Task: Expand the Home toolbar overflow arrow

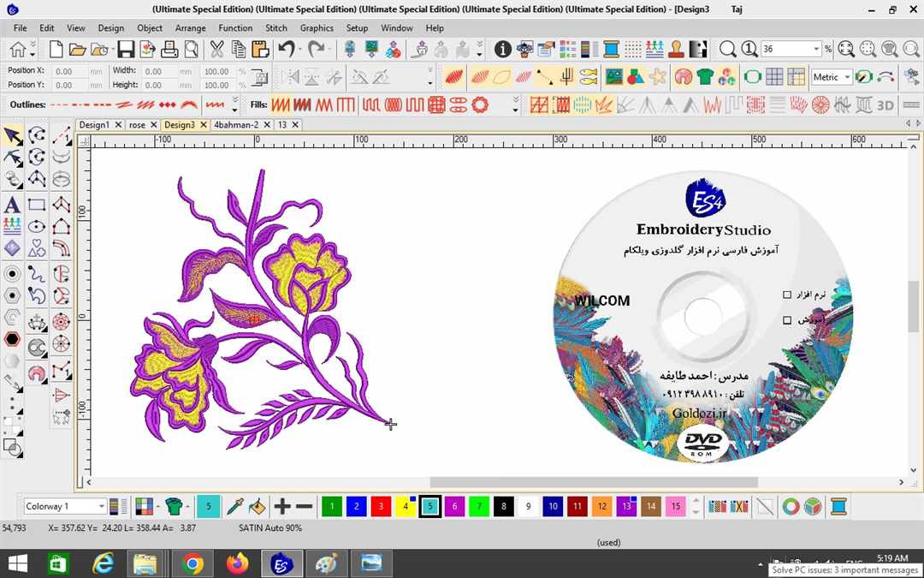Action: point(33,49)
